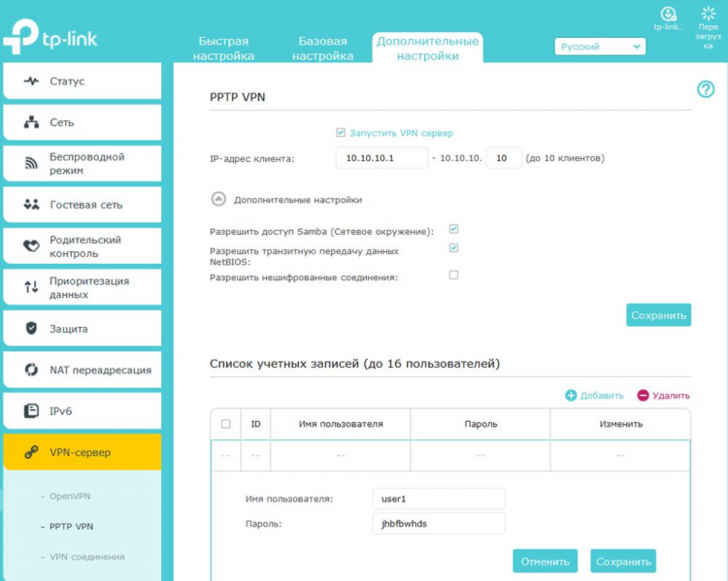This screenshot has height=581, width=728.
Task: Open the OpenVPN submenu item
Action: click(70, 496)
